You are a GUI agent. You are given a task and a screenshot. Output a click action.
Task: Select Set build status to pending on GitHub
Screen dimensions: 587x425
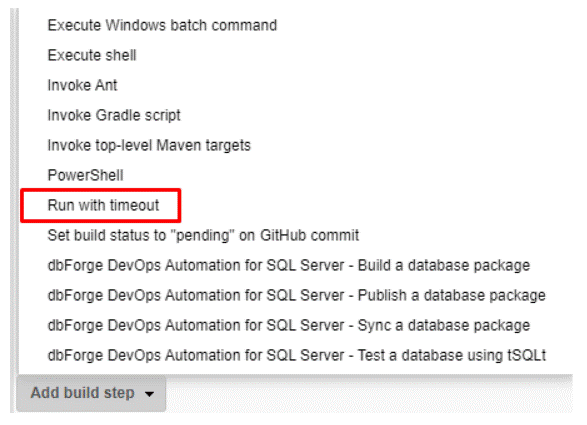203,235
